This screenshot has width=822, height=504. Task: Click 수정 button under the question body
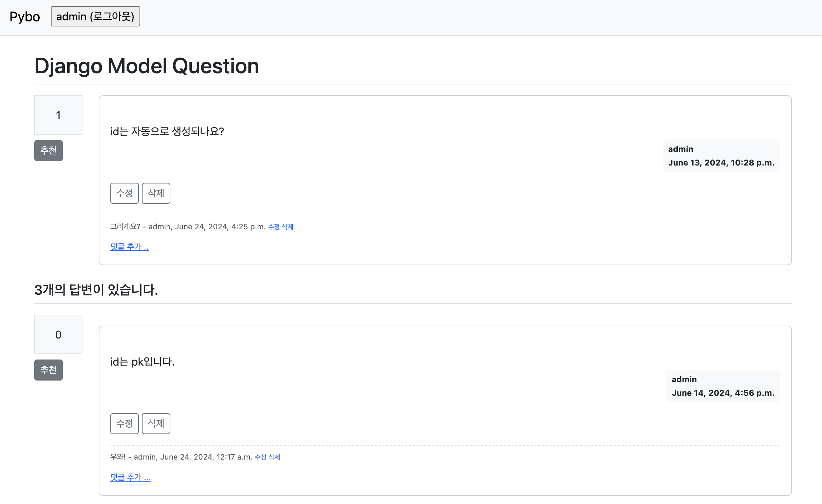pyautogui.click(x=124, y=193)
